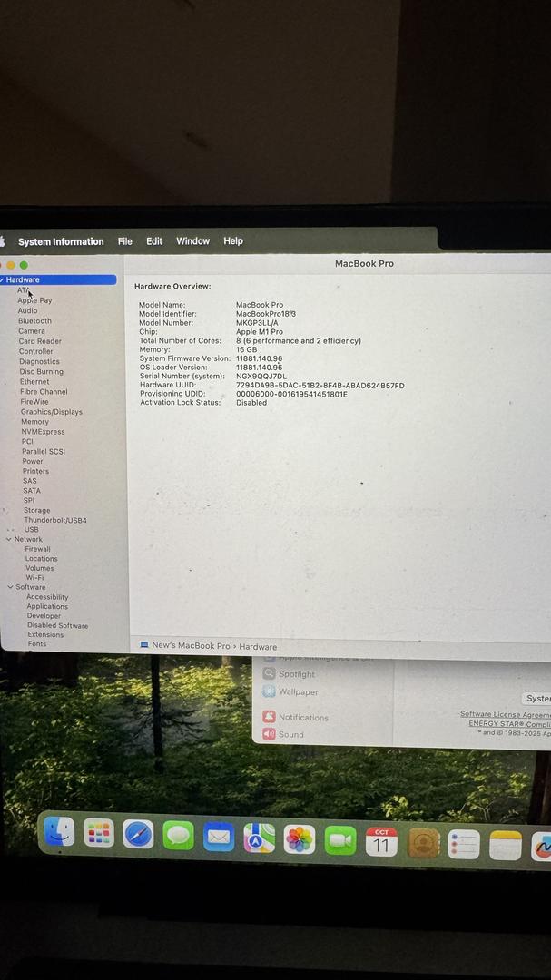Viewport: 551px width, 980px height.
Task: Launch FaceTime from the Dock
Action: (x=340, y=840)
